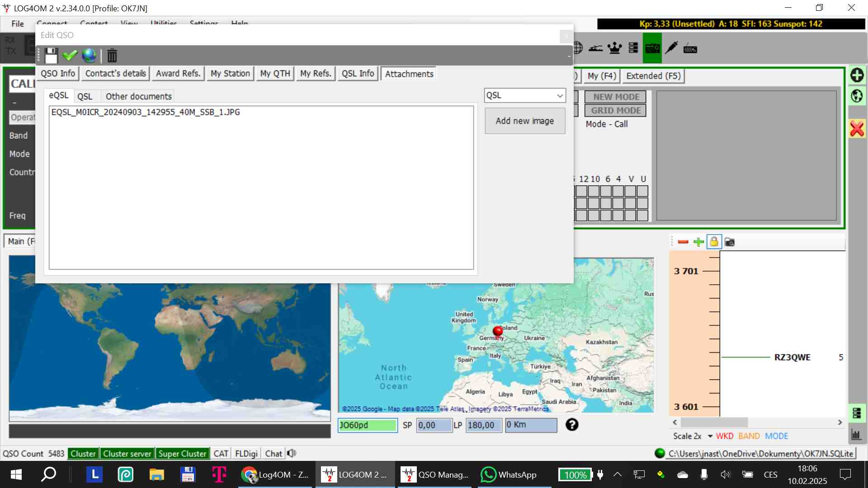Expand the Scale 2x dropdown arrow
This screenshot has height=488, width=868.
point(710,436)
